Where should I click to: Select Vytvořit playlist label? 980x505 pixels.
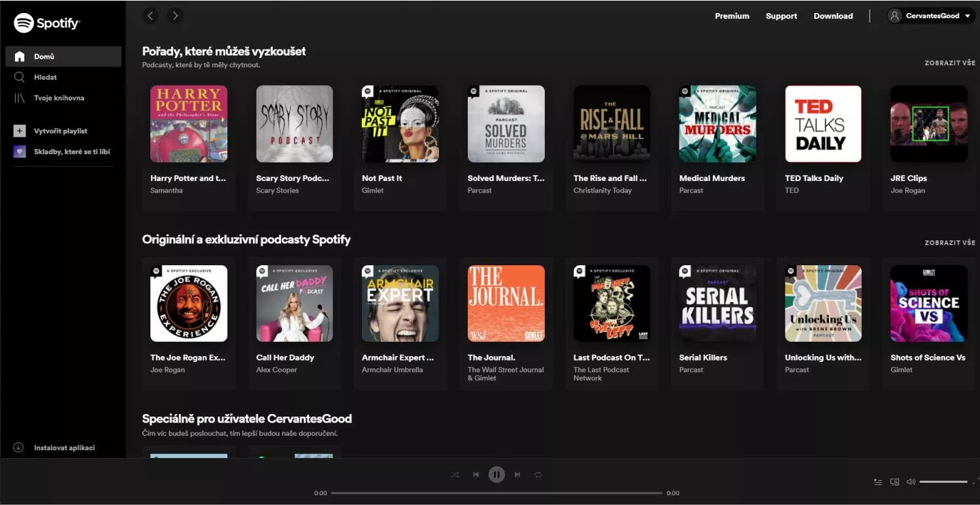pyautogui.click(x=61, y=131)
